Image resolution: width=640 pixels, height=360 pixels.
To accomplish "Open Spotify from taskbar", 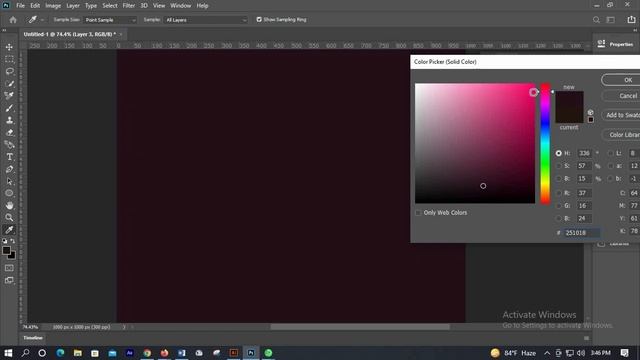I will click(268, 353).
